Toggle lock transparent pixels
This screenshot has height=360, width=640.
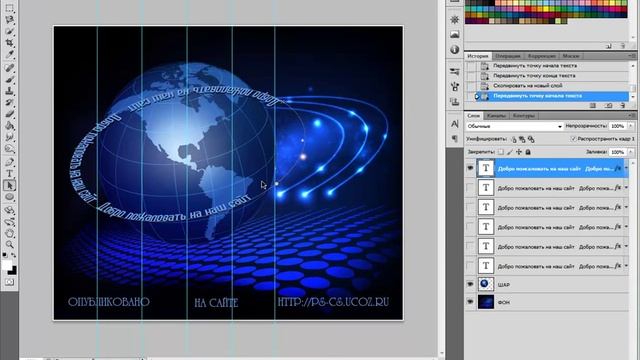501,152
